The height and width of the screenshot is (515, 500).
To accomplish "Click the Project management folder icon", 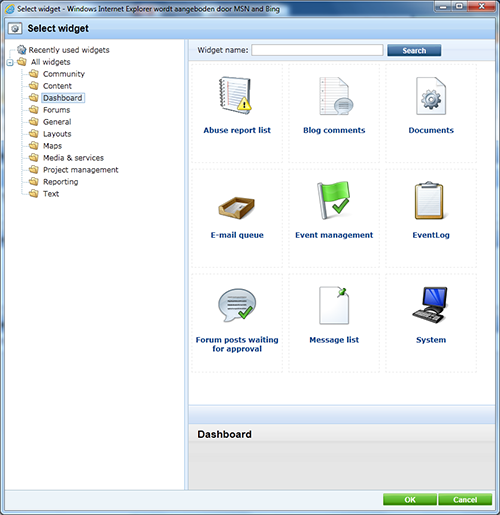I will pos(34,170).
